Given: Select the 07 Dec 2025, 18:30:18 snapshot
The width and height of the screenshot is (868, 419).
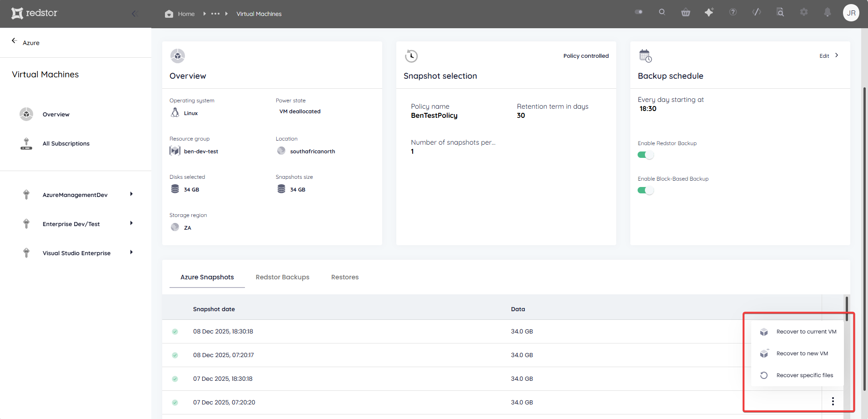Looking at the screenshot, I should [223, 379].
